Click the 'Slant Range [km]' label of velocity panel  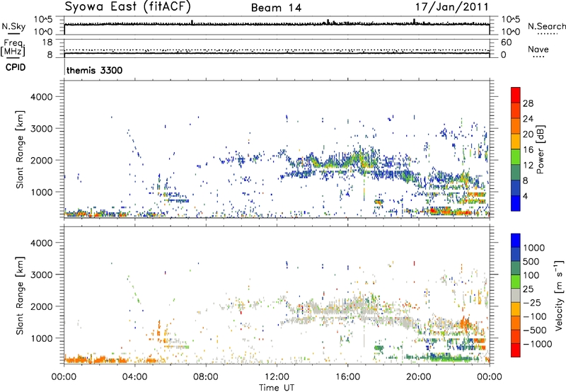click(x=20, y=296)
